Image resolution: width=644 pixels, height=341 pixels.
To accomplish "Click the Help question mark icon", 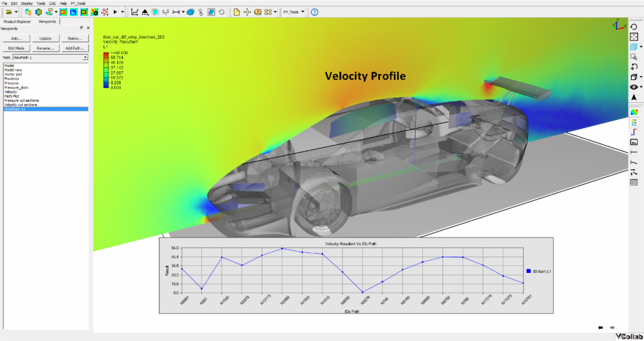I will 314,12.
